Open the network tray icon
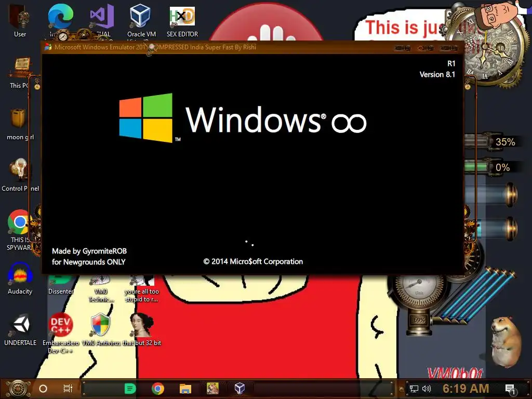The image size is (532, 399). point(414,389)
